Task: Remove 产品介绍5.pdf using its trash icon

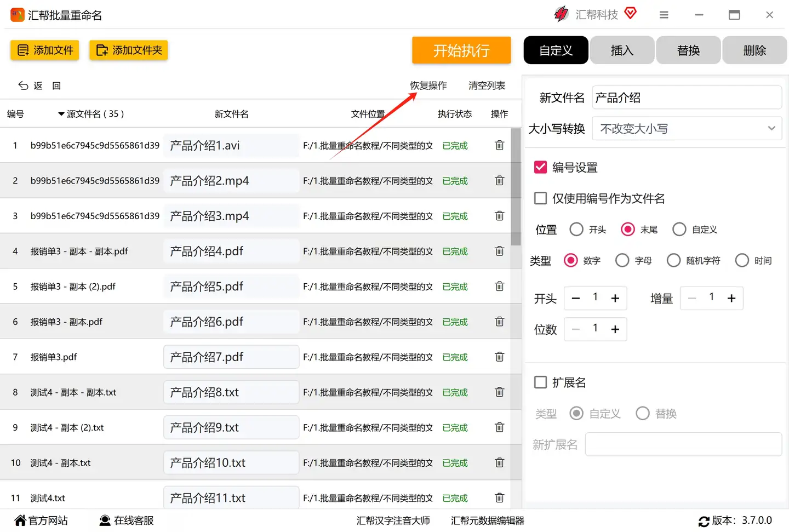Action: click(x=499, y=286)
